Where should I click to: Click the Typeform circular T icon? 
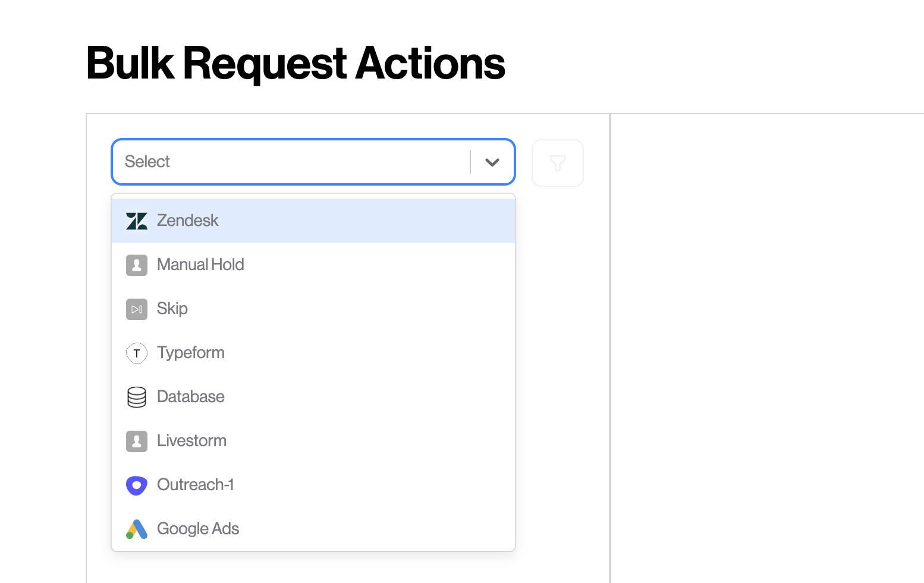[x=137, y=353]
